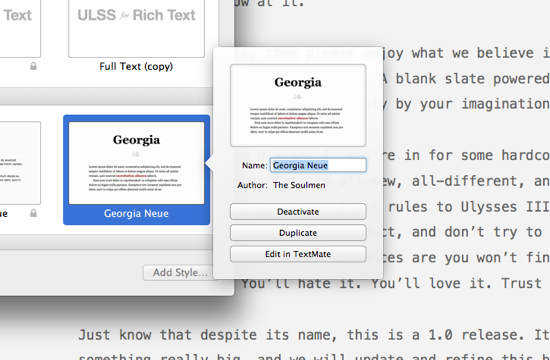Image resolution: width=550 pixels, height=360 pixels.
Task: Click the Author: label in popover
Action: coord(252,185)
